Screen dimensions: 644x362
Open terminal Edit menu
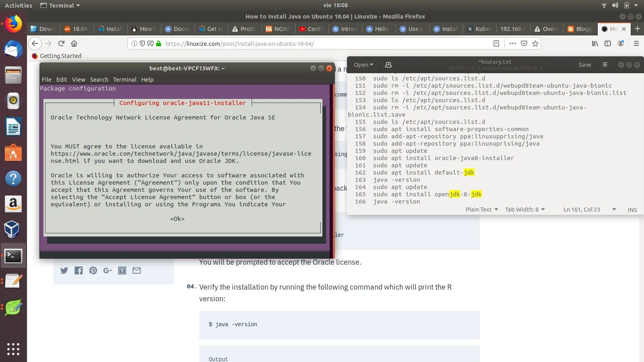pos(62,80)
